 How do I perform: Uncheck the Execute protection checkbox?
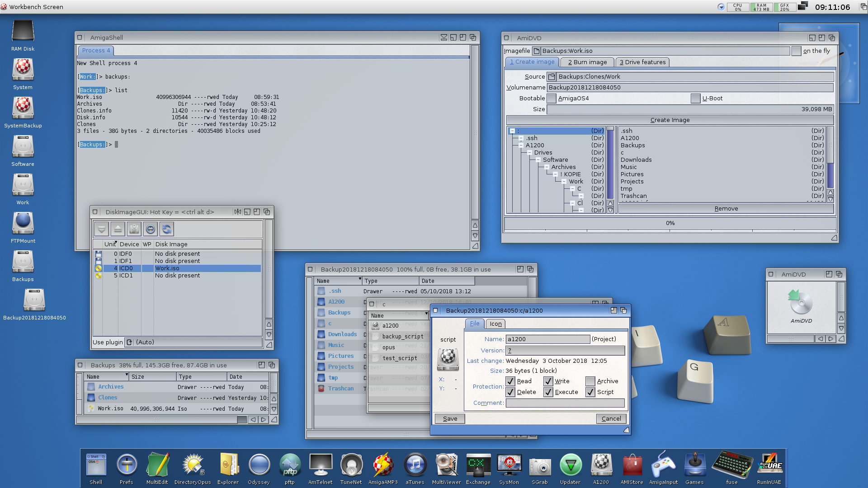tap(548, 392)
